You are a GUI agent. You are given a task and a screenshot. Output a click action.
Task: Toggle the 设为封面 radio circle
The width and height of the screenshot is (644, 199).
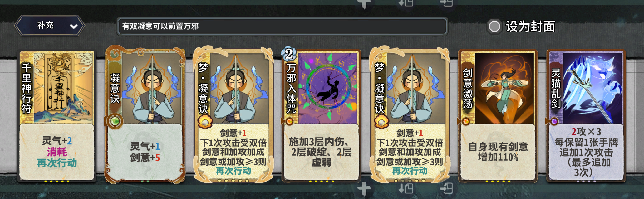point(494,27)
